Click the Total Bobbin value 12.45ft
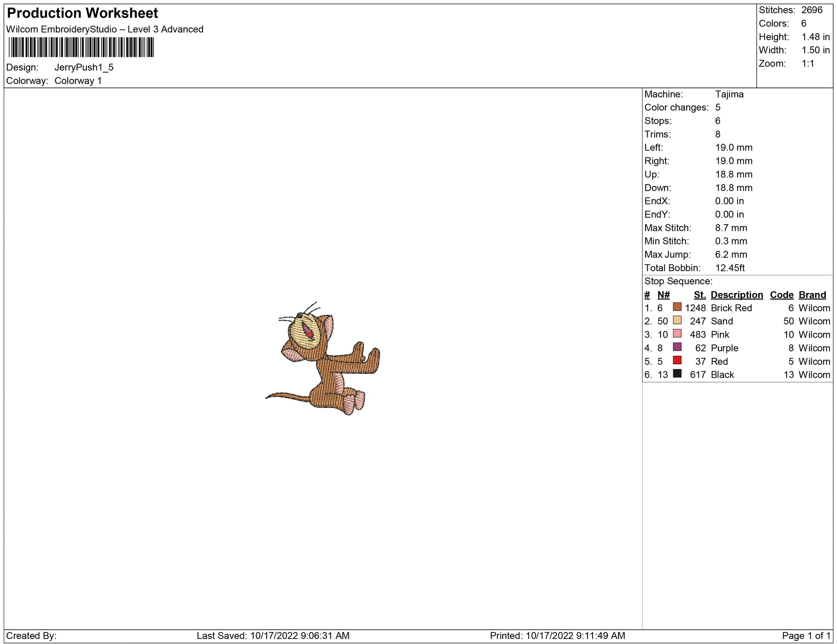This screenshot has height=644, width=837. [x=729, y=268]
